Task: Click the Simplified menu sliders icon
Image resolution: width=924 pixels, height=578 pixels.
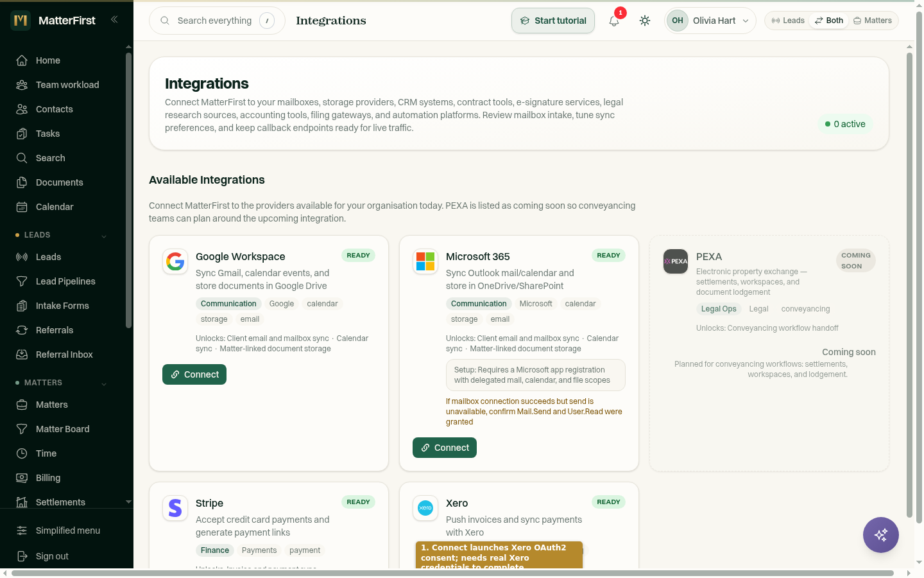Action: 22,530
